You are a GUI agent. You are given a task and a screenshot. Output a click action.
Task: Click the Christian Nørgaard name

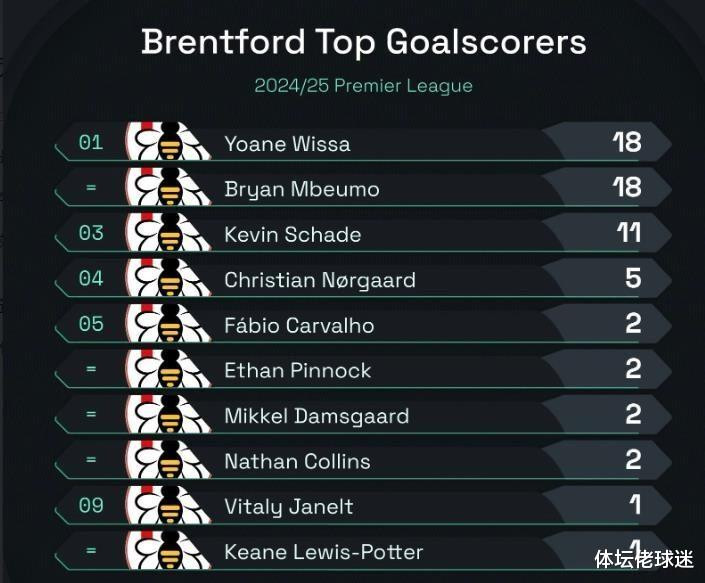tap(320, 281)
